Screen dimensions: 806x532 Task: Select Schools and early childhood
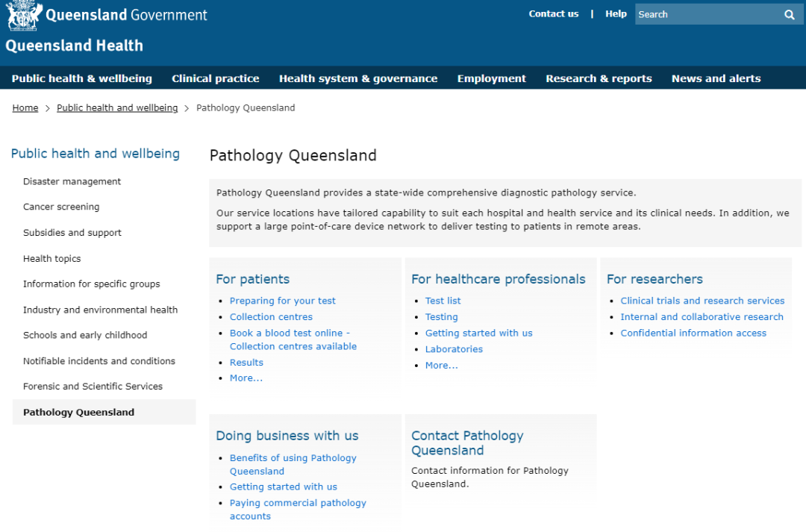click(x=85, y=335)
